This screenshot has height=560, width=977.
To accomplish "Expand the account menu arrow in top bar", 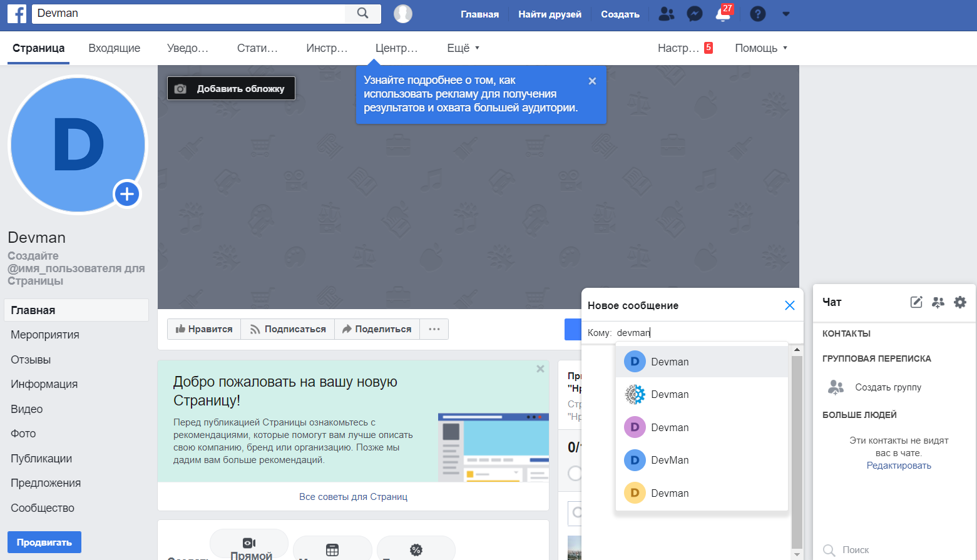I will 786,14.
